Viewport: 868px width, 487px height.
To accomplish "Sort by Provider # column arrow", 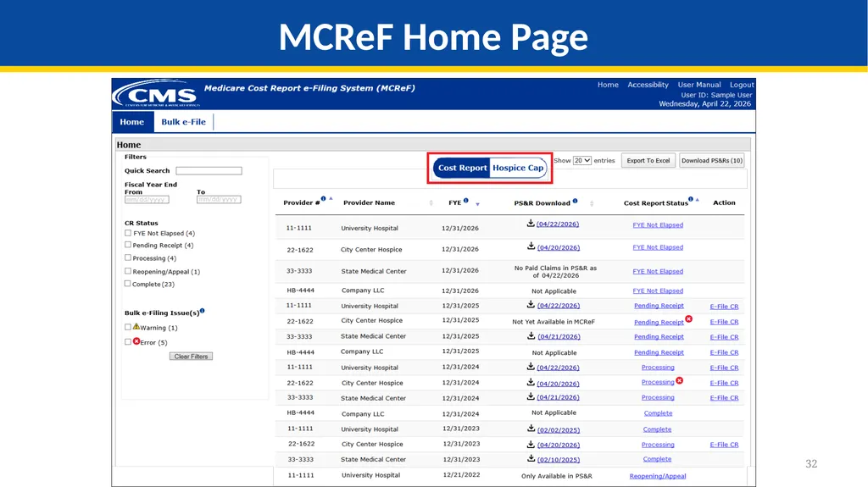I will pyautogui.click(x=331, y=198).
